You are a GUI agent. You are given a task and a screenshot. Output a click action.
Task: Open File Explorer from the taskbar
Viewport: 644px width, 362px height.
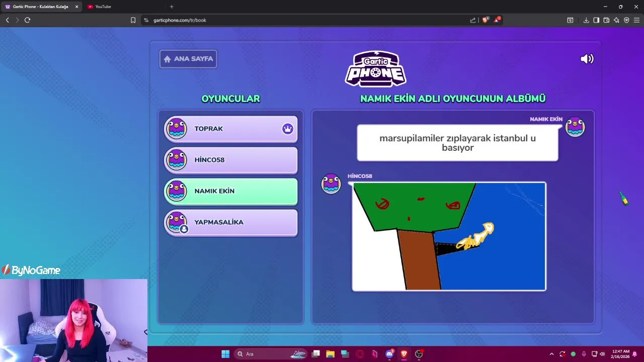point(330,354)
